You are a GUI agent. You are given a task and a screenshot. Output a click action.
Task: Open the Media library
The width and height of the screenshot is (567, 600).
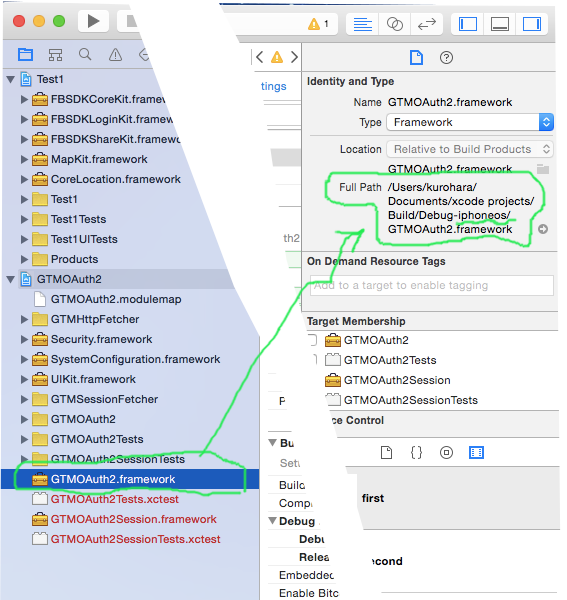click(x=476, y=452)
